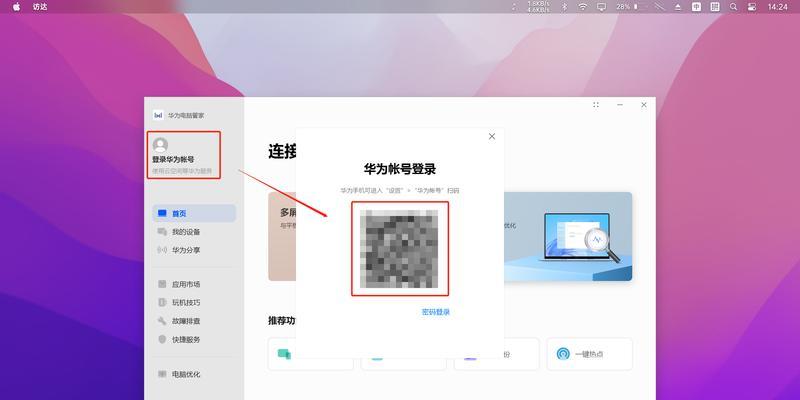The width and height of the screenshot is (800, 400).
Task: Click the four-dot window mode icon
Action: pos(596,105)
